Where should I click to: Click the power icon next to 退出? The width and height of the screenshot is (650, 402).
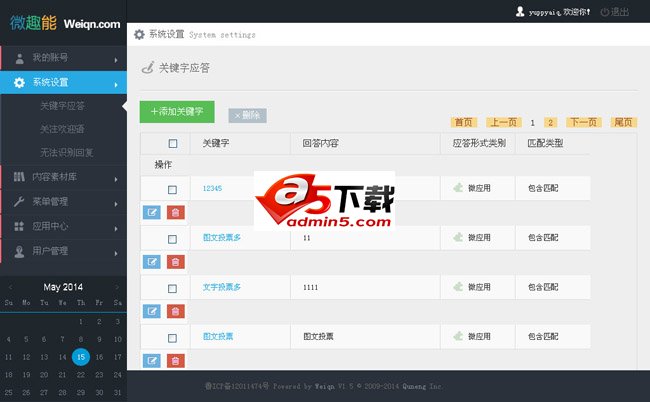point(604,12)
